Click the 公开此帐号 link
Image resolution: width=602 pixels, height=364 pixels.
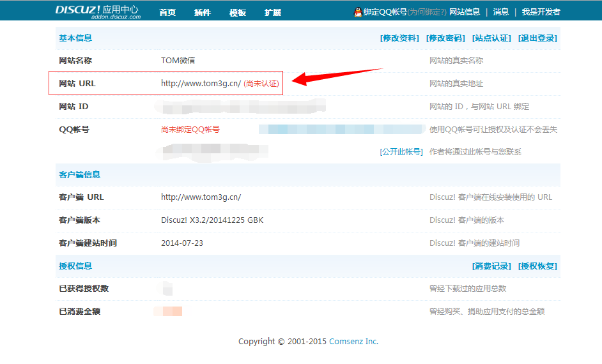click(401, 152)
